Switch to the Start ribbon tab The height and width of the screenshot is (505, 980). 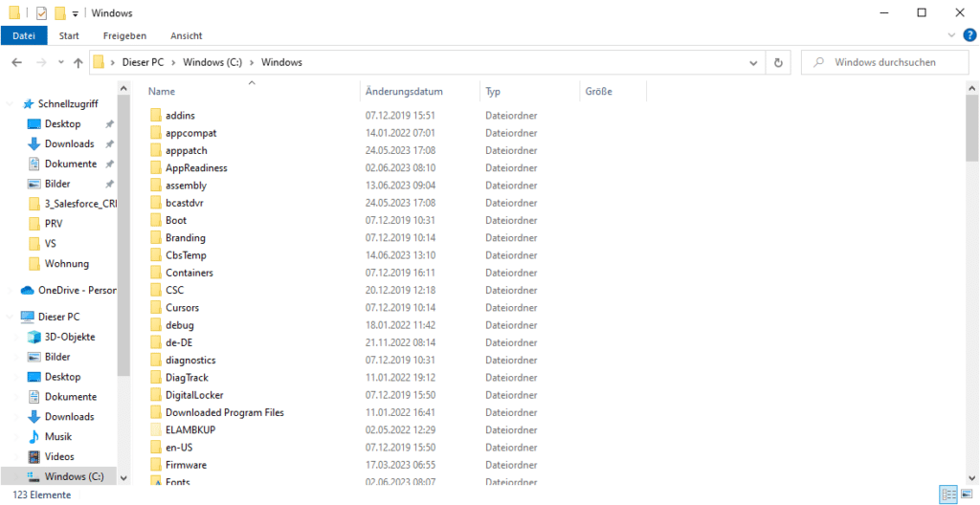click(69, 35)
